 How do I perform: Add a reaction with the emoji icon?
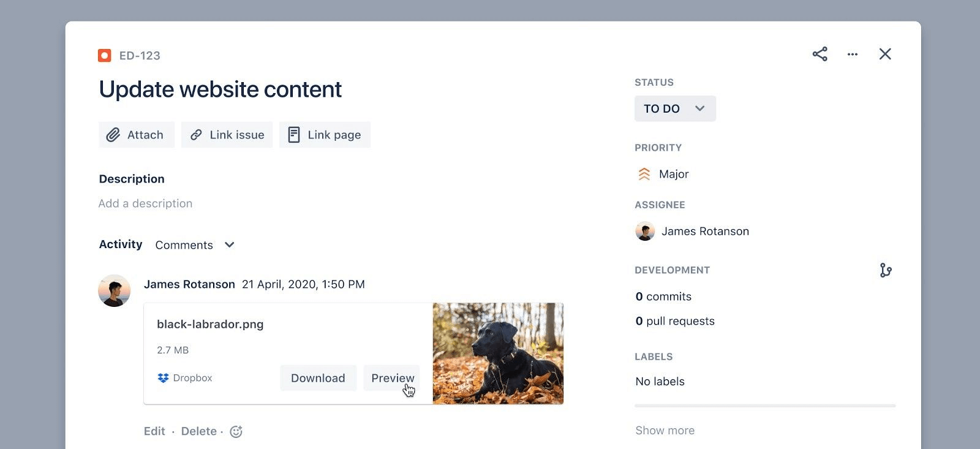(236, 432)
